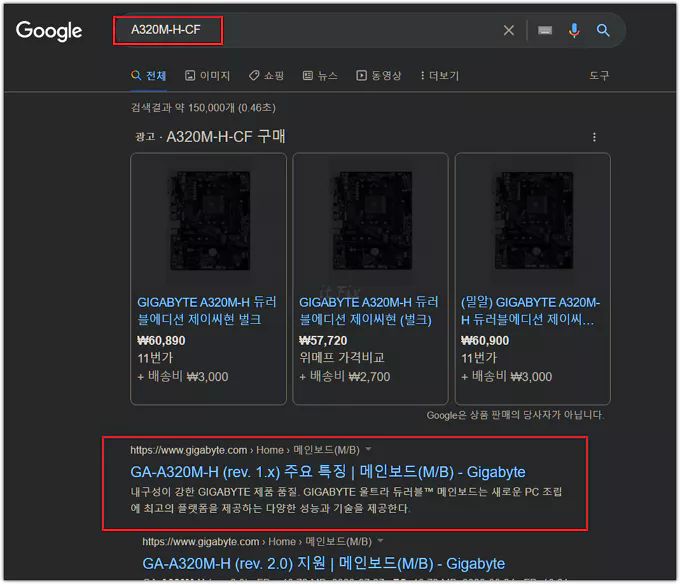Open the GA-A320M-H (rev. 2.0) 지원 result
The height and width of the screenshot is (584, 680).
(x=324, y=564)
